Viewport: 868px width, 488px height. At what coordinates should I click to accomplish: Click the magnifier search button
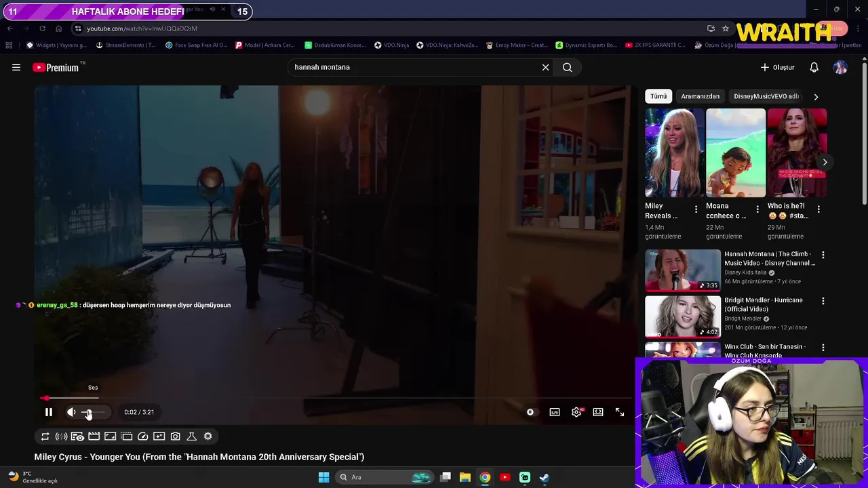pyautogui.click(x=568, y=67)
